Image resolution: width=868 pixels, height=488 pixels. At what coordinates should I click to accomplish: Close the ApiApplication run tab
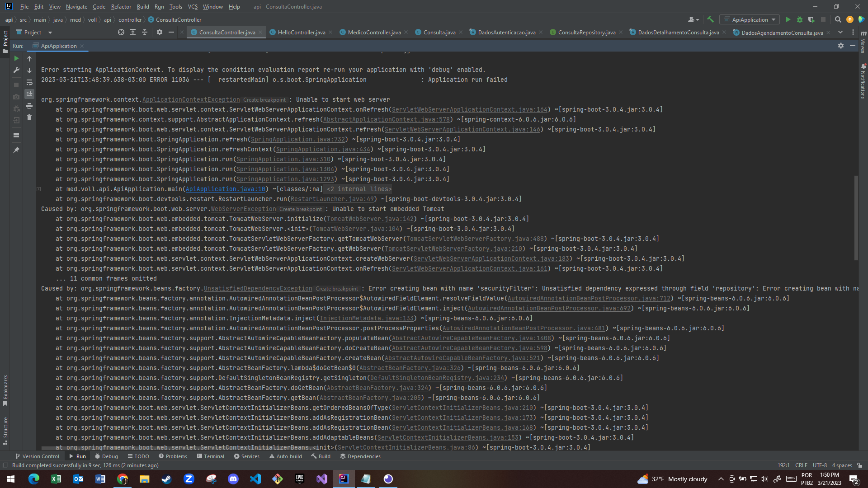pyautogui.click(x=82, y=46)
